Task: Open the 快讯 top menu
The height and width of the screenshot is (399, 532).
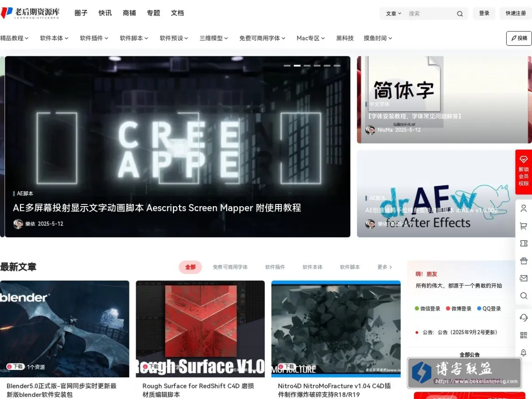Action: (105, 13)
